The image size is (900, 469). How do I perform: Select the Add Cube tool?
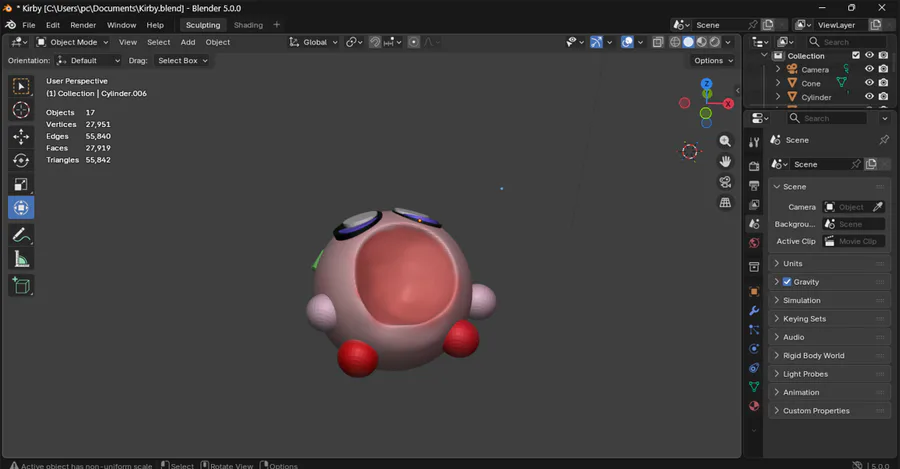point(21,285)
